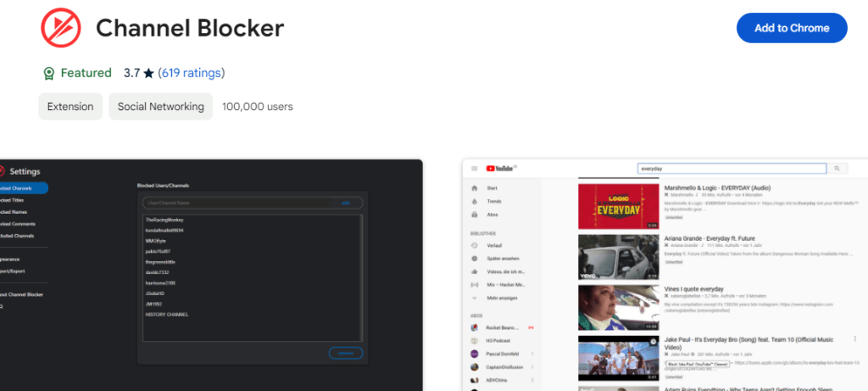
Task: Open the red Logic EVERYDAY video thumbnail
Action: [618, 207]
